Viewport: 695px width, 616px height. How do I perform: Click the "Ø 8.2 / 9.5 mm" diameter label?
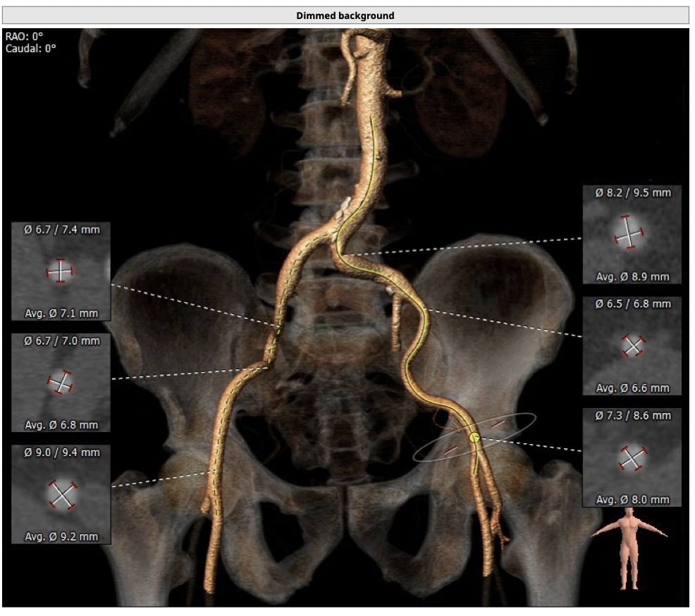pyautogui.click(x=632, y=192)
